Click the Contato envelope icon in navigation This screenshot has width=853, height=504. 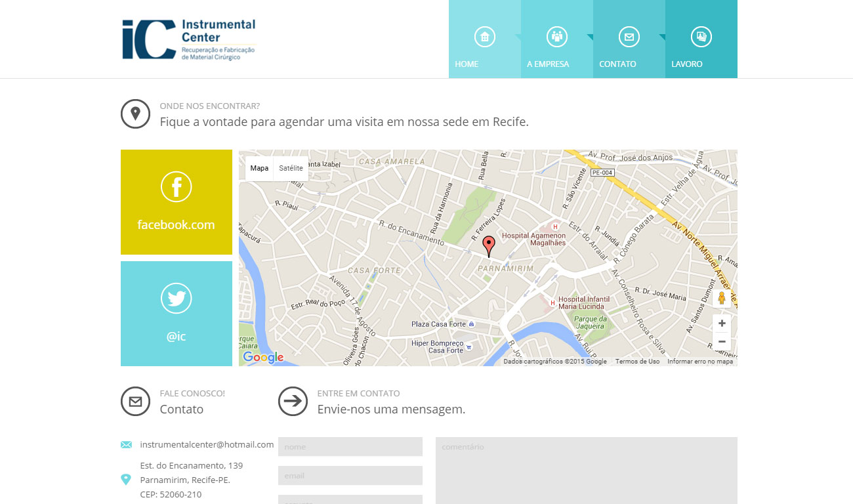coord(629,37)
